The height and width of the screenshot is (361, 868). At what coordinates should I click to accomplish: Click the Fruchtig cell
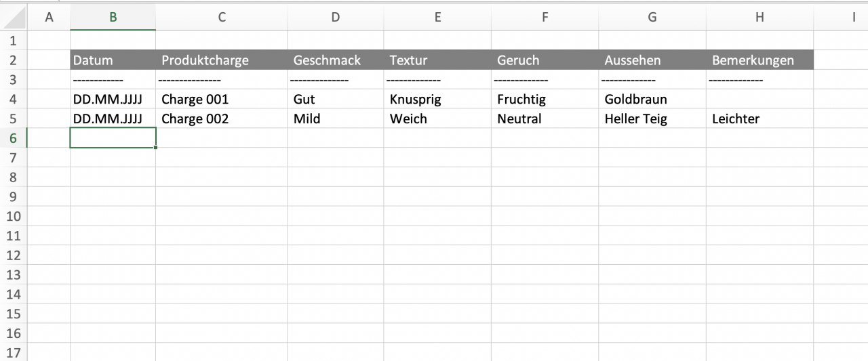pyautogui.click(x=545, y=100)
